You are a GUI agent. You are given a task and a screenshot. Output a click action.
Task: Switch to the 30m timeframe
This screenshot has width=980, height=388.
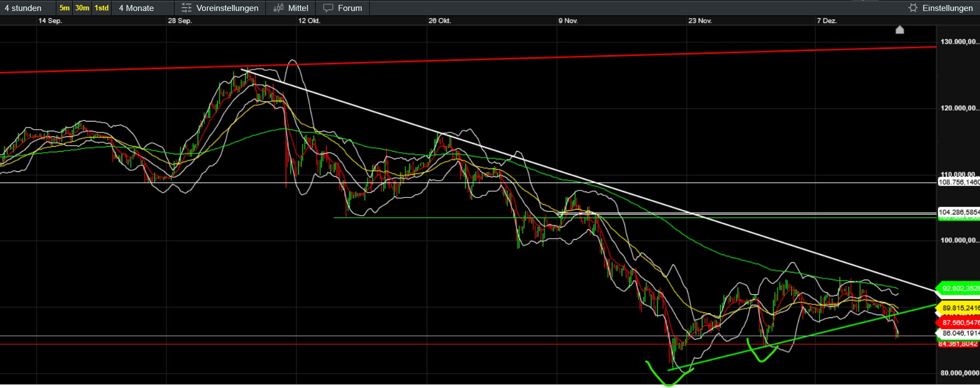pyautogui.click(x=82, y=8)
